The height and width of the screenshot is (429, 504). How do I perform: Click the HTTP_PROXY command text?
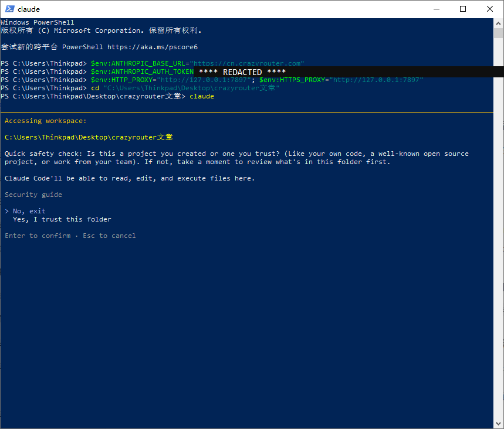tap(171, 80)
